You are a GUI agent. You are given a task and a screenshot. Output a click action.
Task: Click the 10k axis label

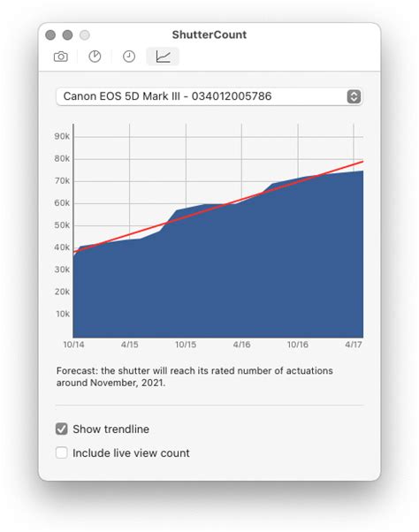point(63,314)
